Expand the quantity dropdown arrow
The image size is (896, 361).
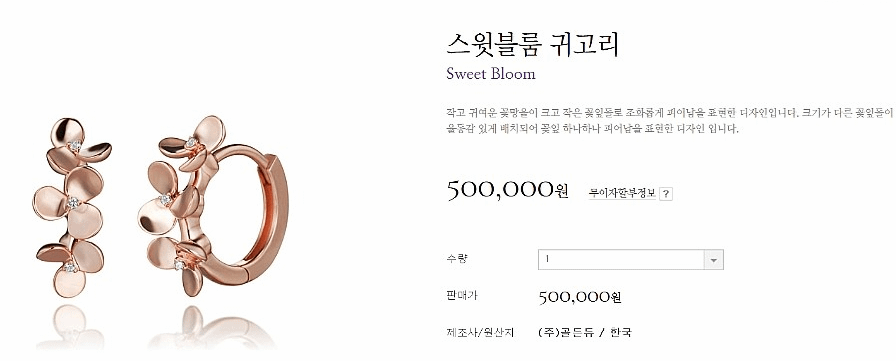point(713,259)
